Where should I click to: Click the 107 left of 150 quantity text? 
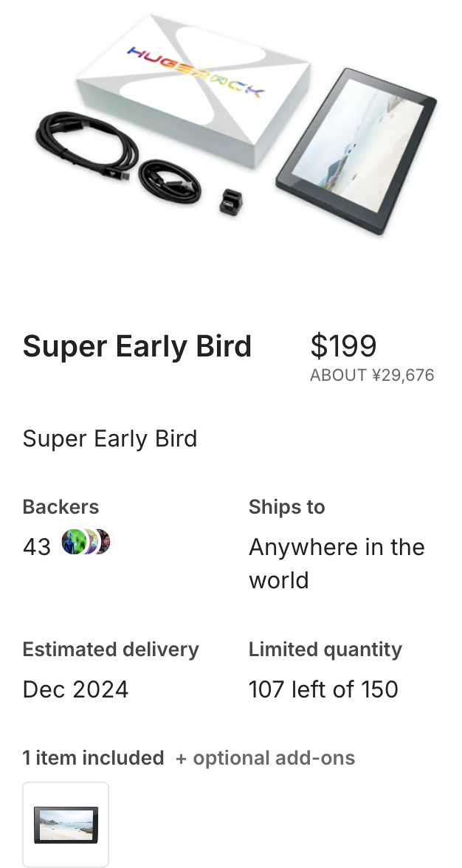[323, 689]
